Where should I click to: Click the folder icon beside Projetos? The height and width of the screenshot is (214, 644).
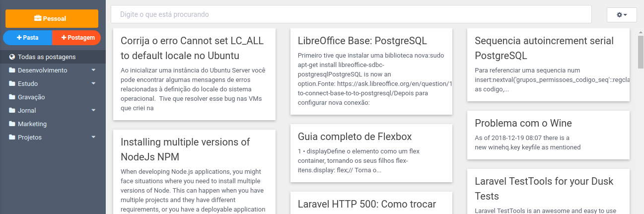coord(12,137)
